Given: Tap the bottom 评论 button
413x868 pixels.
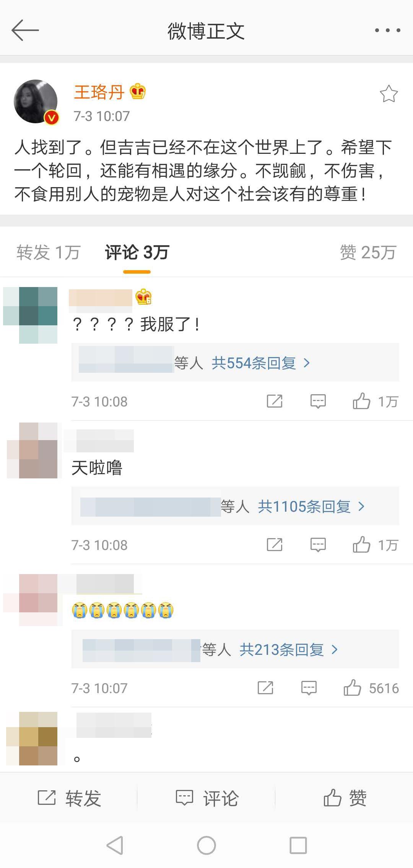Looking at the screenshot, I should [x=207, y=798].
